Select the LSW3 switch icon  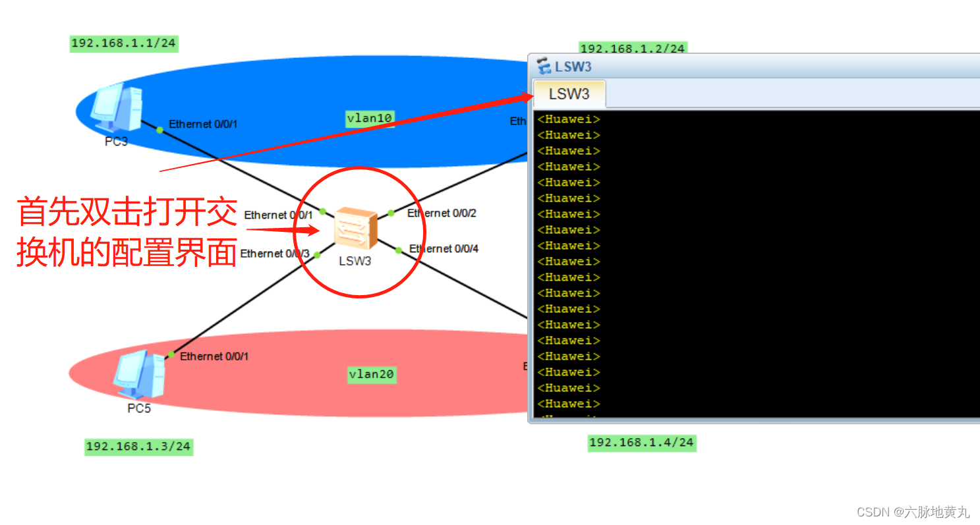(356, 229)
